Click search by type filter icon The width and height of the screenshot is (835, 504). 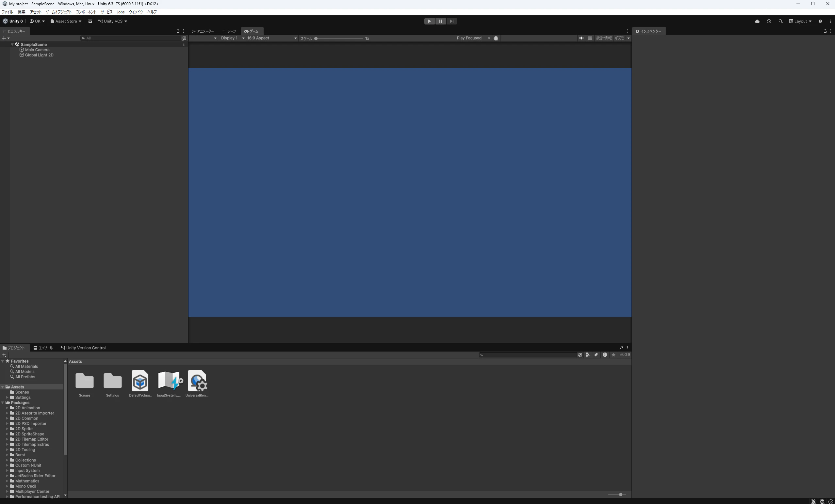588,354
